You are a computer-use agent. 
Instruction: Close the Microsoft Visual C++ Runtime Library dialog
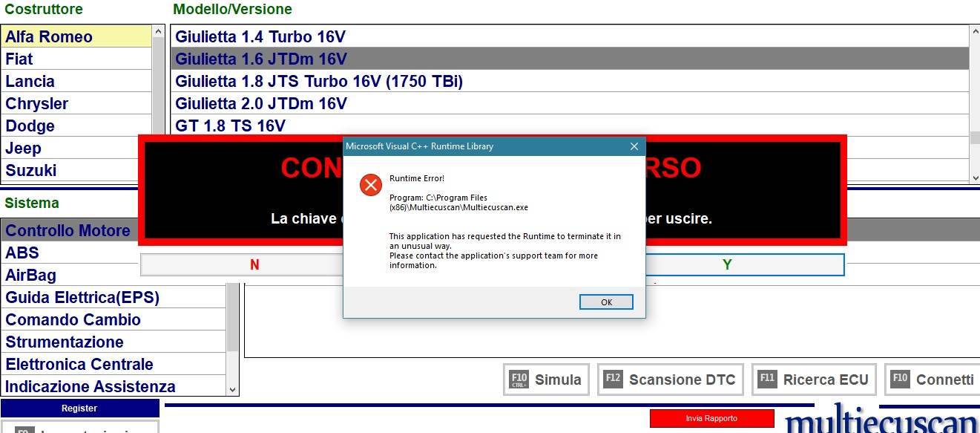point(634,146)
